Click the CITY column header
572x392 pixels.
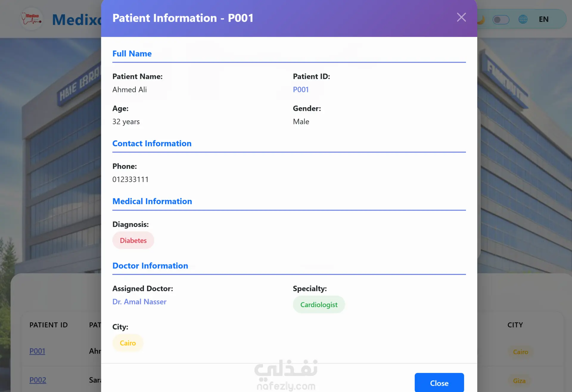pos(515,325)
